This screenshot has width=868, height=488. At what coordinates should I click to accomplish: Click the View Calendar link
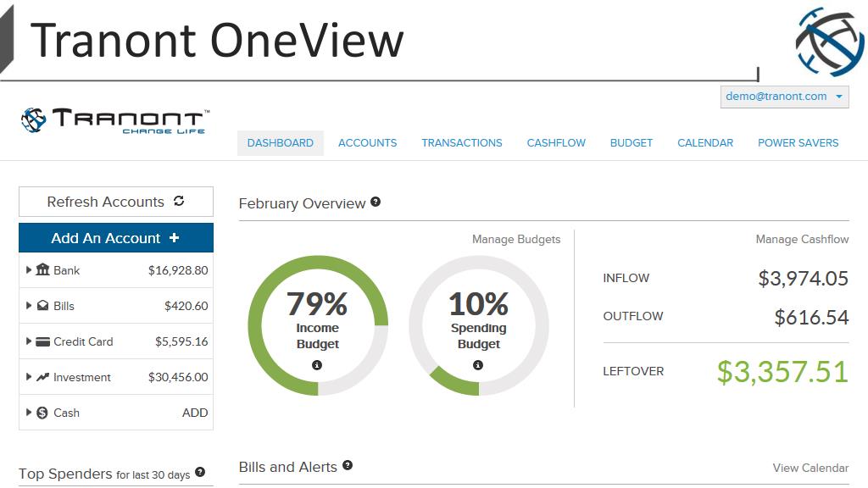click(810, 468)
